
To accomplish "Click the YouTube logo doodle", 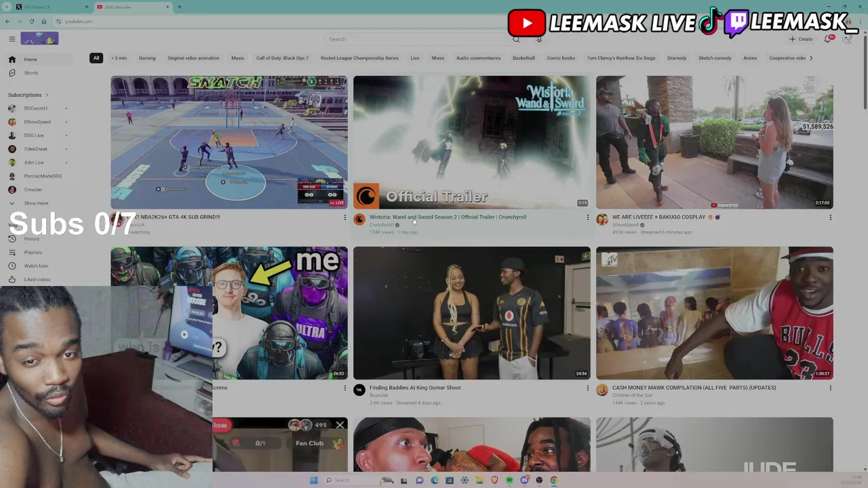I will point(39,39).
